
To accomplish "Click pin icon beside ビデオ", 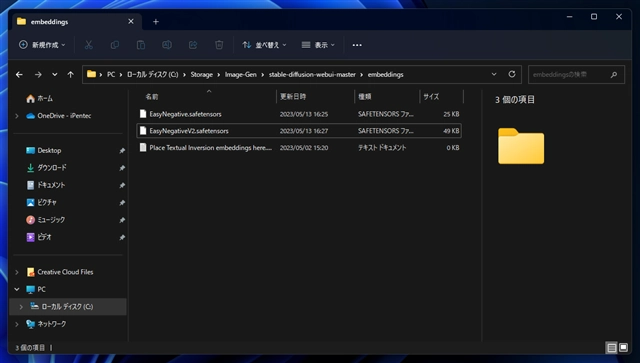I will click(x=122, y=237).
